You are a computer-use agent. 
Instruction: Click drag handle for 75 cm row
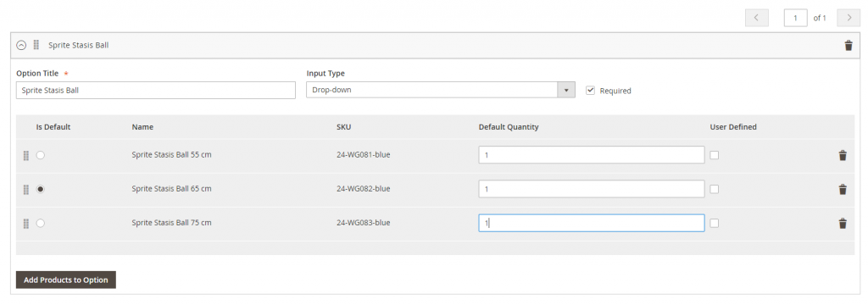[25, 224]
